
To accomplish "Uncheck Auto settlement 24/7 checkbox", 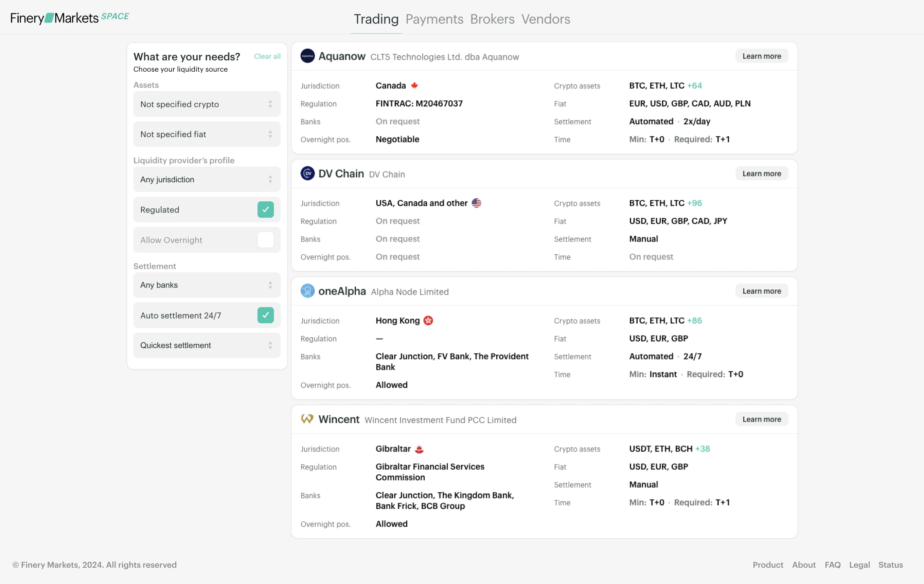I will point(265,315).
